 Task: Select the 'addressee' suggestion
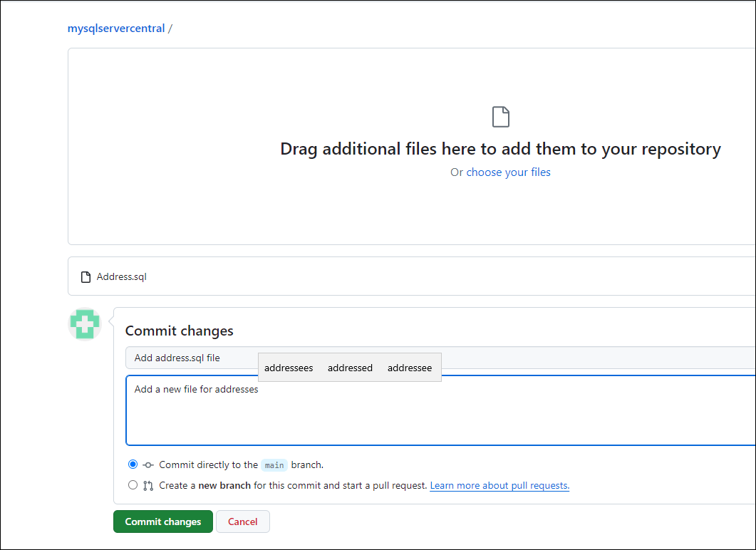(410, 368)
